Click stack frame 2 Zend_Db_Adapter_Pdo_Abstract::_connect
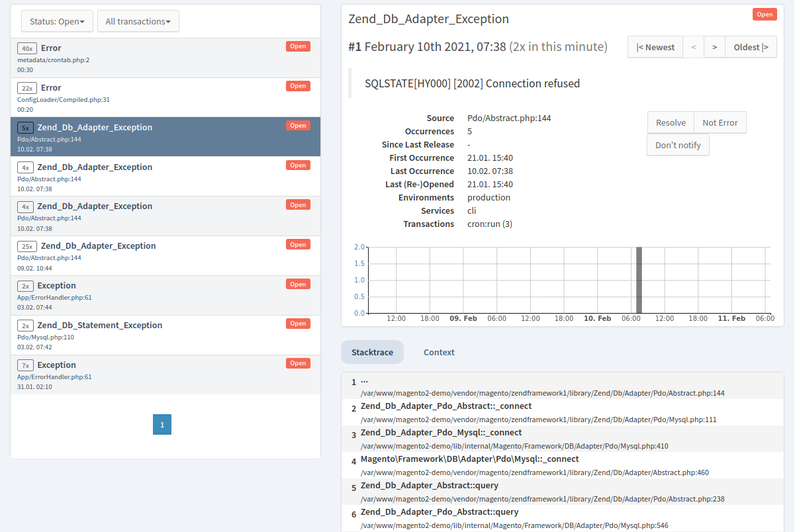The image size is (797, 532). click(x=563, y=412)
